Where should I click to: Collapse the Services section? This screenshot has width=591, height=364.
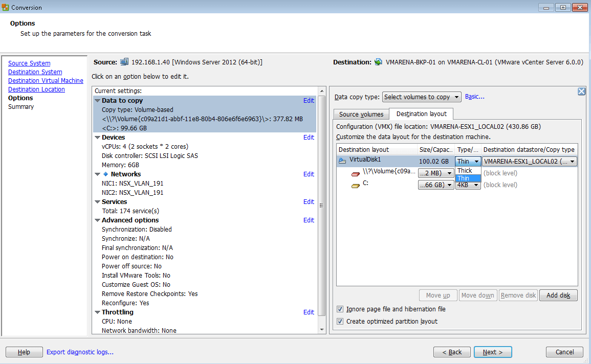click(x=97, y=202)
